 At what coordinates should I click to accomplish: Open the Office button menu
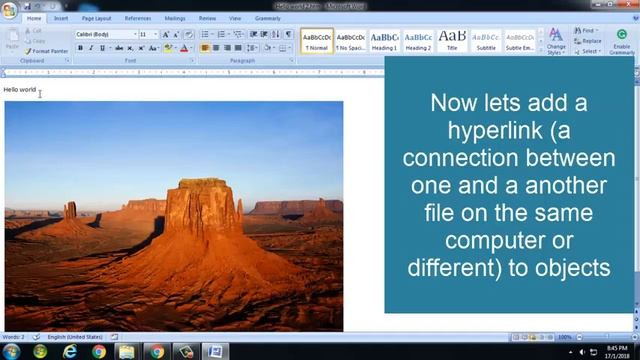9,10
